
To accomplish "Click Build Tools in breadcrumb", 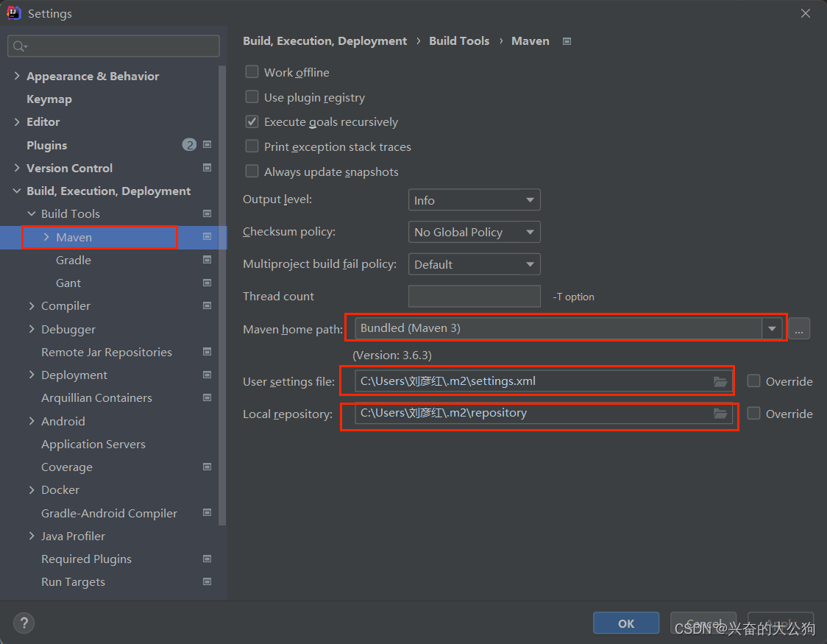I will tap(459, 41).
